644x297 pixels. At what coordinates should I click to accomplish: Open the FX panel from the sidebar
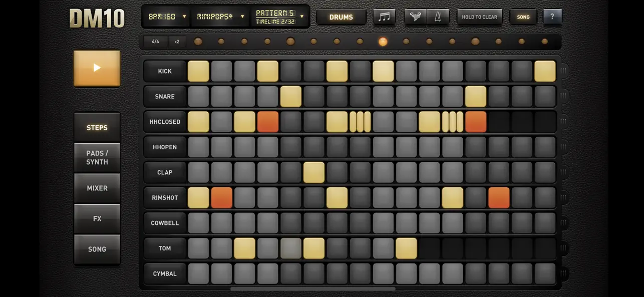coord(97,218)
